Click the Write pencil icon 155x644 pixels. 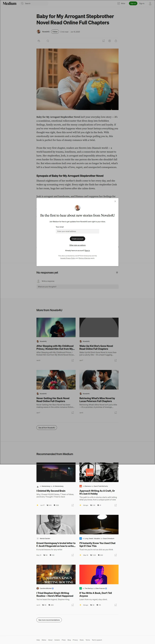tap(119, 3)
